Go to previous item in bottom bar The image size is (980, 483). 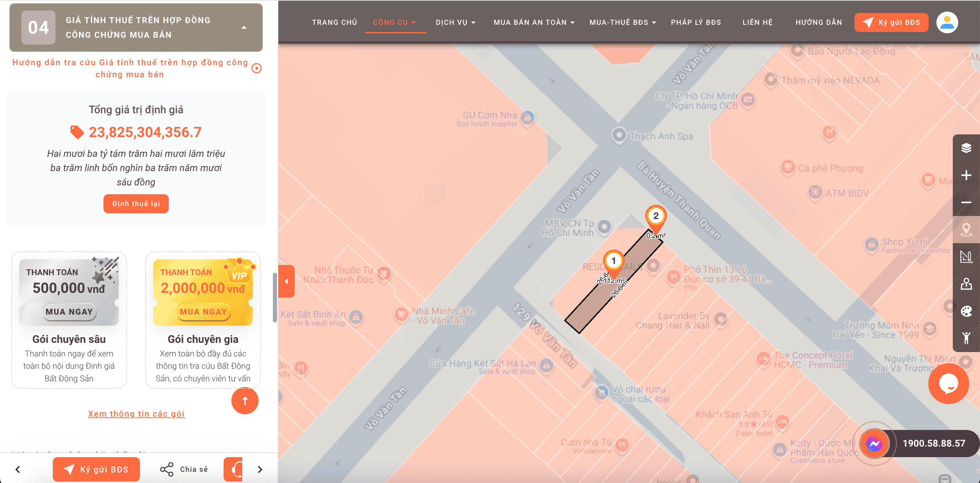point(17,469)
